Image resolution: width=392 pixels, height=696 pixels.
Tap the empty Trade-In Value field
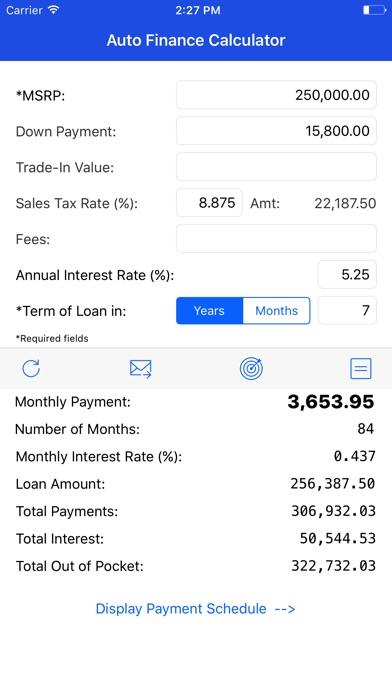276,166
